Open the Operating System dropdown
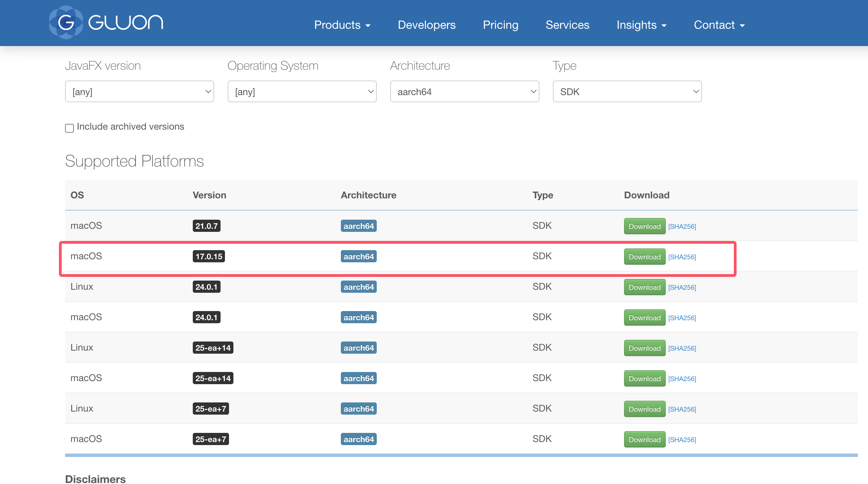The height and width of the screenshot is (484, 868). 302,91
